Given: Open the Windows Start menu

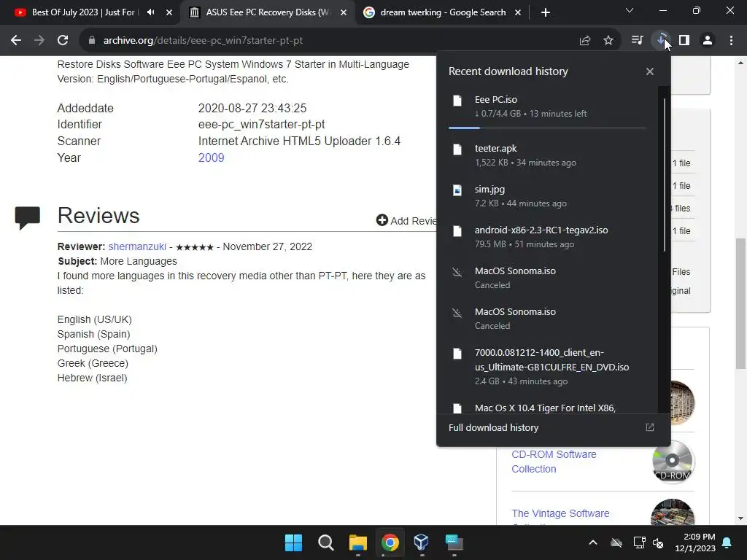Looking at the screenshot, I should click(x=293, y=542).
